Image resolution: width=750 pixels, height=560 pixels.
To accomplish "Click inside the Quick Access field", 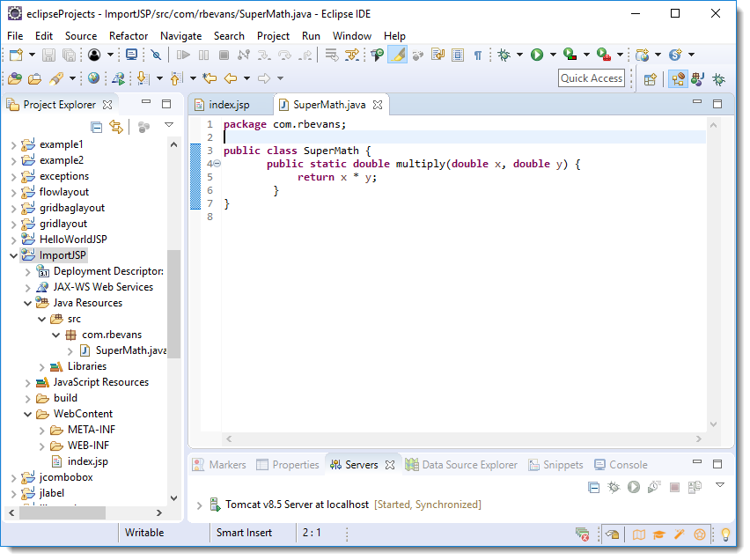I will [592, 78].
